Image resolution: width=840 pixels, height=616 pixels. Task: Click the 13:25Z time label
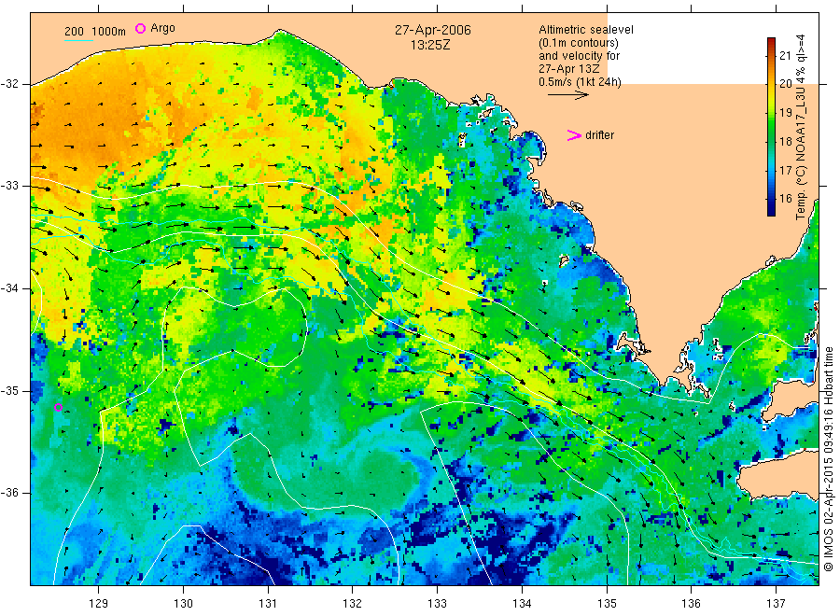(x=430, y=45)
